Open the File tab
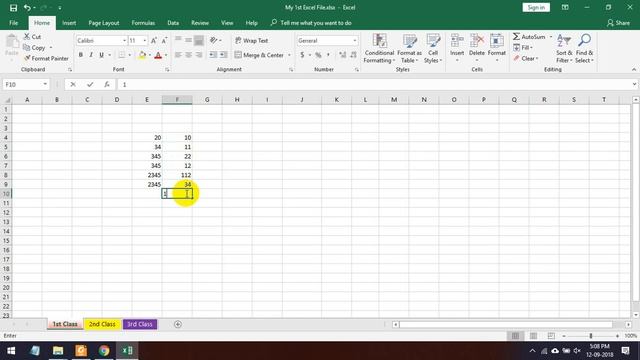The width and height of the screenshot is (640, 360). point(13,23)
